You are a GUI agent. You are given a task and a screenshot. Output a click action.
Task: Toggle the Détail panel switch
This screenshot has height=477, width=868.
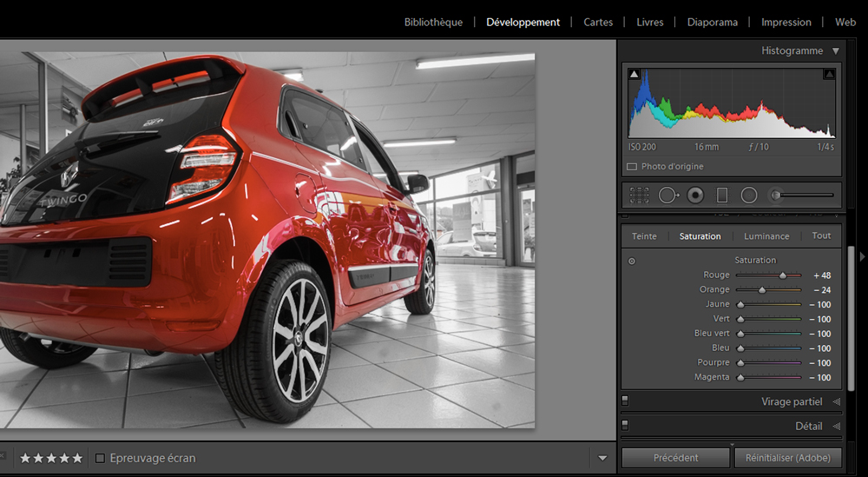tap(625, 426)
